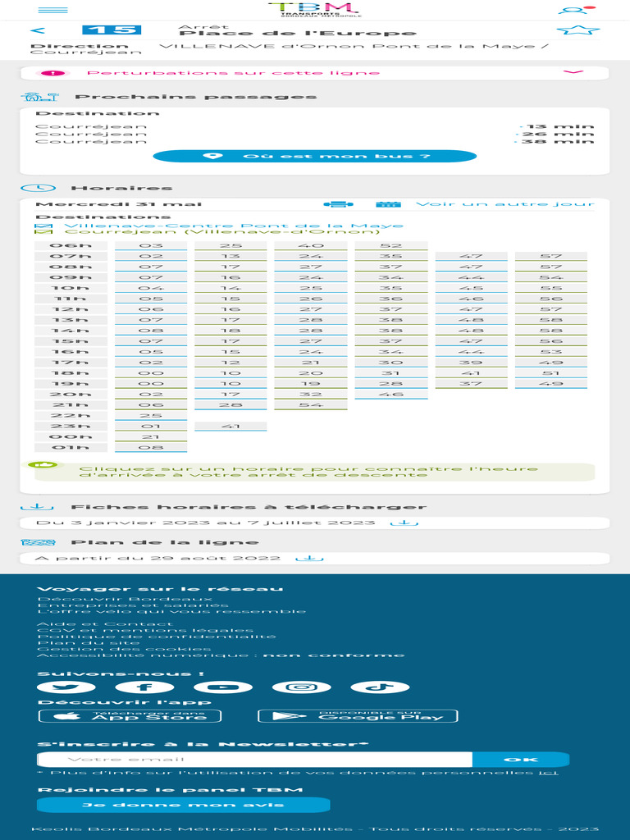Viewport: 630px width, 840px height.
Task: Go back with the left arrow
Action: pyautogui.click(x=38, y=30)
